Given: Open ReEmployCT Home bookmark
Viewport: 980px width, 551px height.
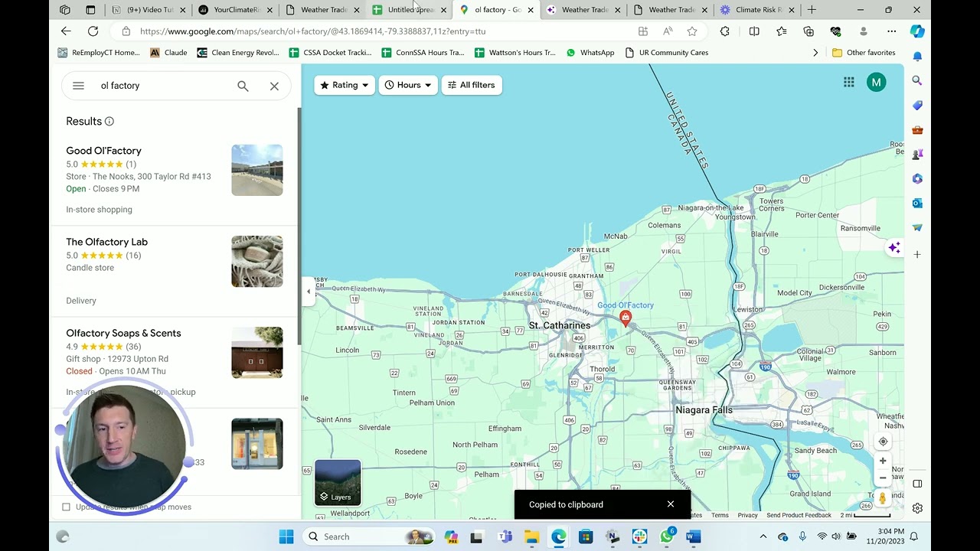Looking at the screenshot, I should pyautogui.click(x=99, y=53).
